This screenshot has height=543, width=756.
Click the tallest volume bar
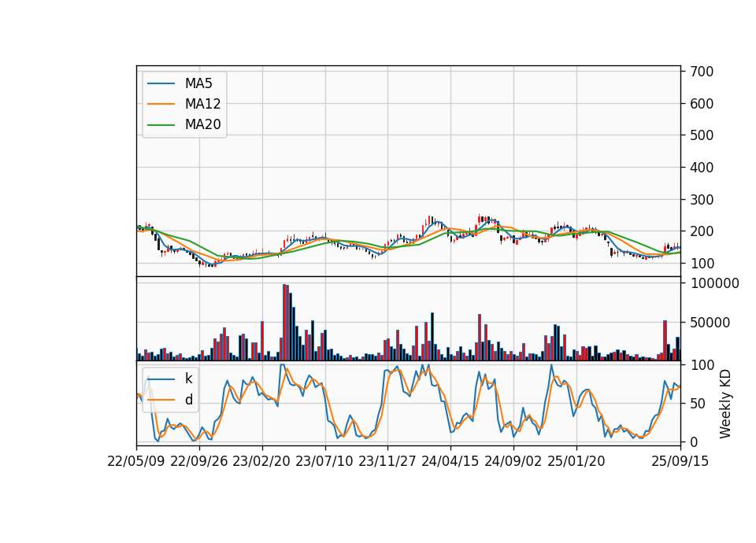point(284,323)
